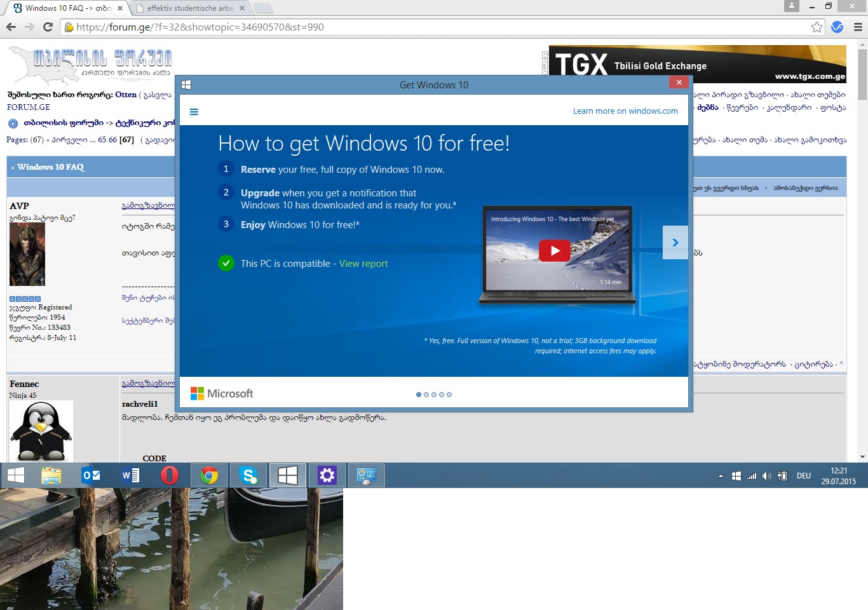Switch to the Windows 10 FAQ tab

pyautogui.click(x=67, y=8)
